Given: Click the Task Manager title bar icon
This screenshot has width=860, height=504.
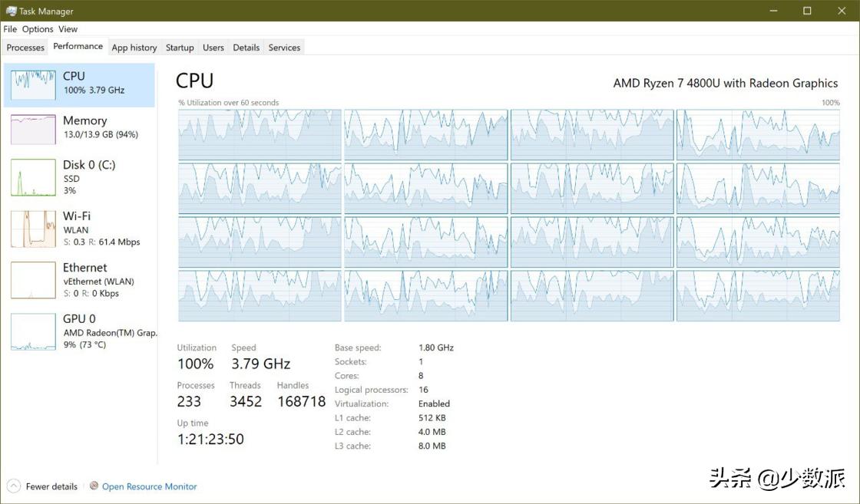Looking at the screenshot, I should (x=11, y=11).
